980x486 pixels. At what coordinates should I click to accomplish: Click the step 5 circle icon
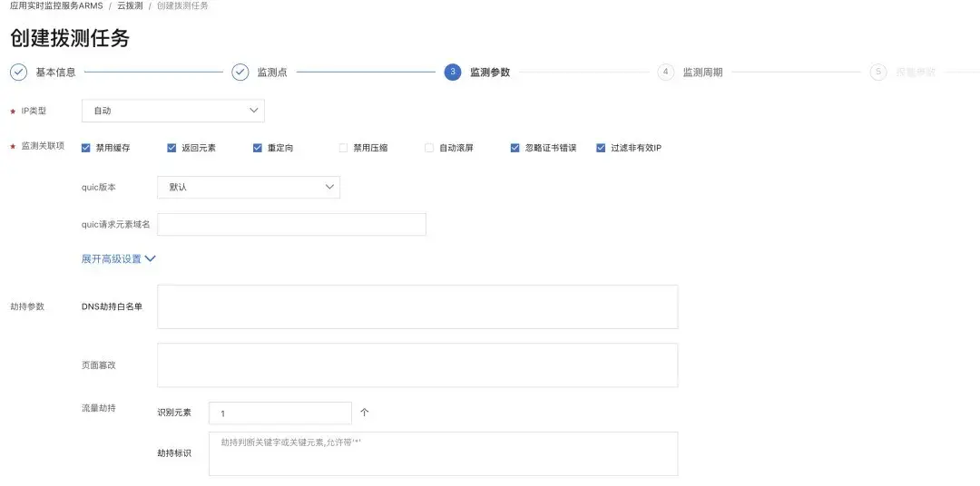pyautogui.click(x=878, y=73)
